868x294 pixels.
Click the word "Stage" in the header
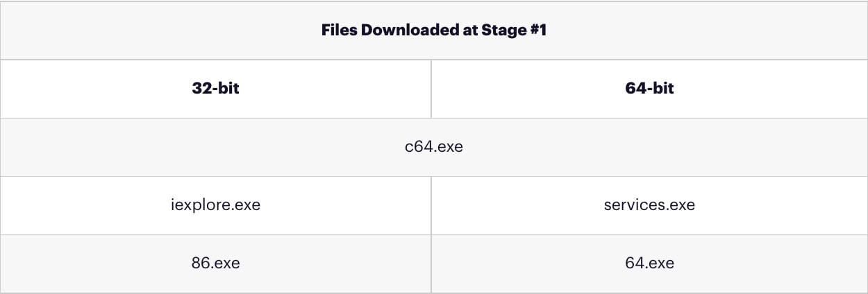pyautogui.click(x=502, y=31)
